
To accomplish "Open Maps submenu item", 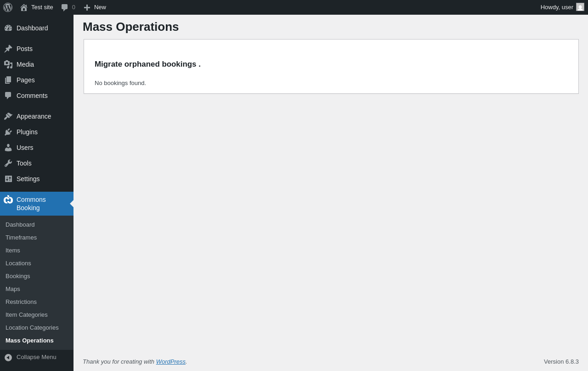I will point(13,289).
